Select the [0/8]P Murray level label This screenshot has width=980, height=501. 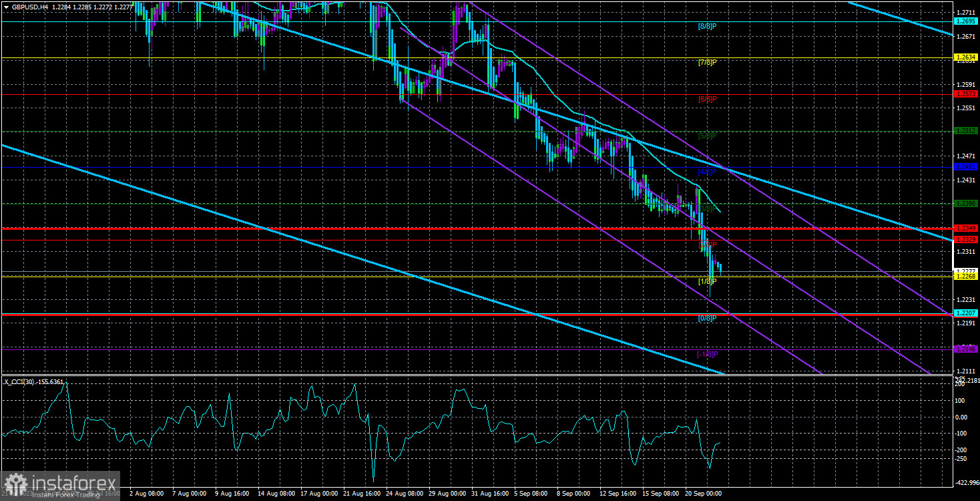(707, 317)
